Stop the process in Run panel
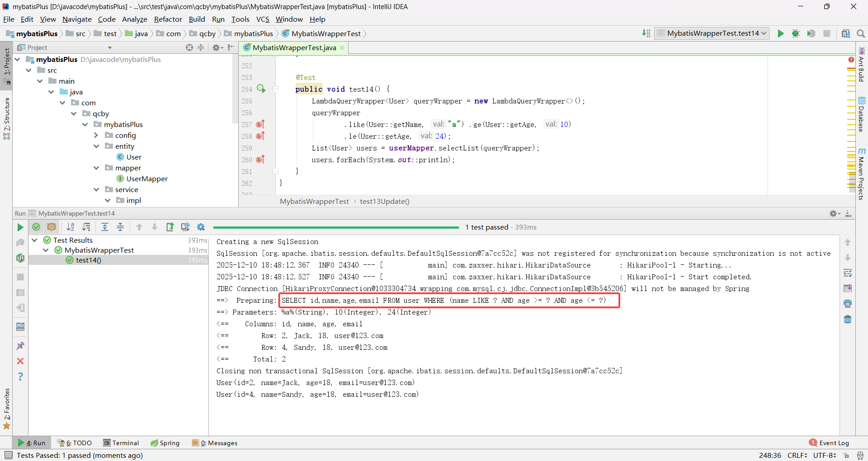 tap(20, 277)
